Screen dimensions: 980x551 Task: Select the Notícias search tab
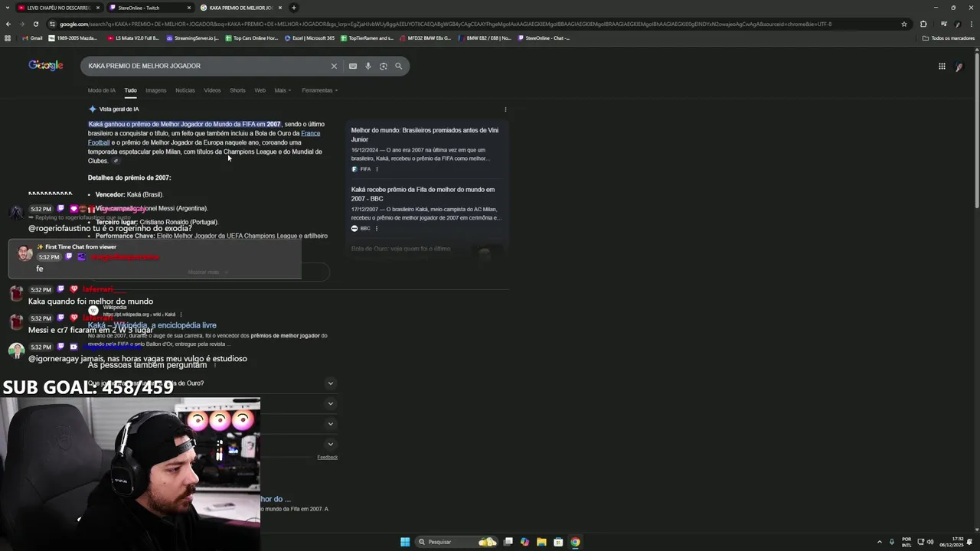[185, 90]
